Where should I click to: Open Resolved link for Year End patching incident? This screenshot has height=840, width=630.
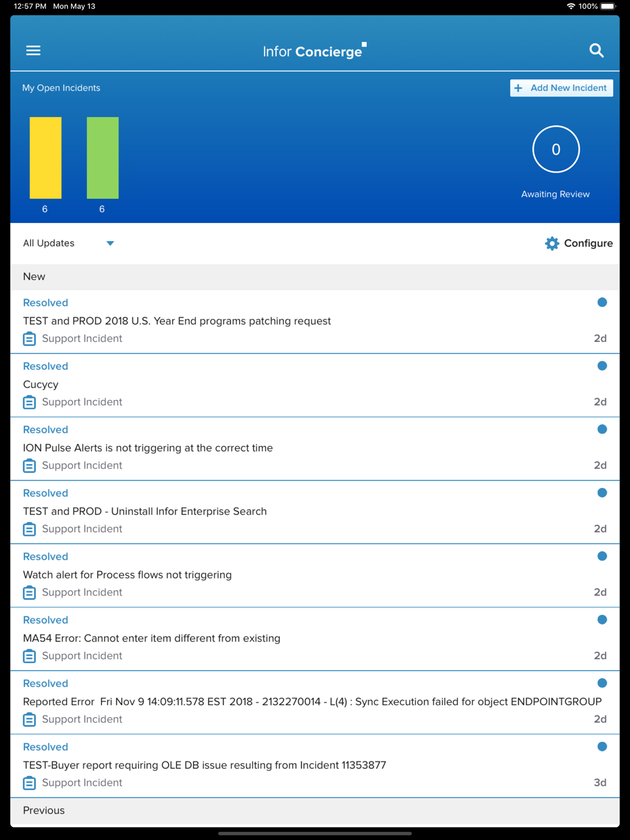coord(45,303)
